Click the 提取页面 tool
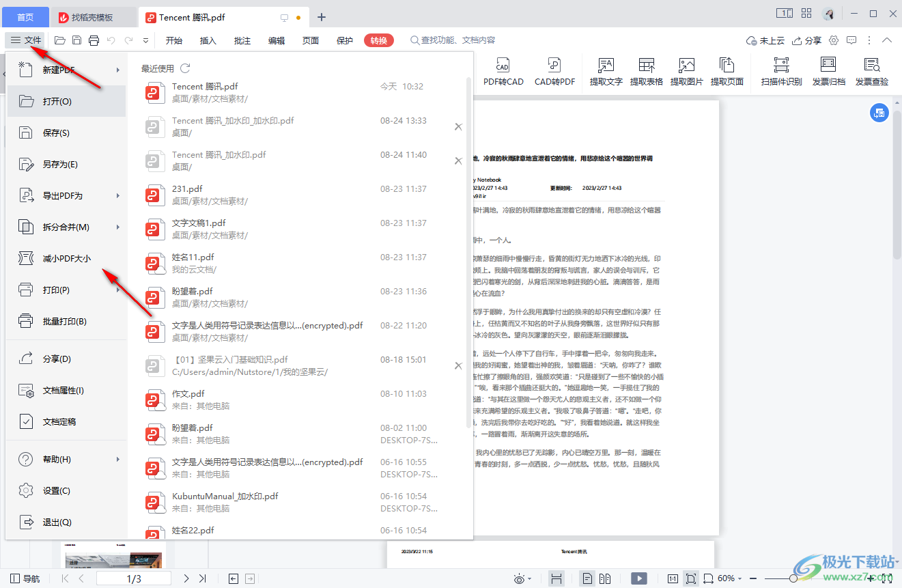 point(727,72)
